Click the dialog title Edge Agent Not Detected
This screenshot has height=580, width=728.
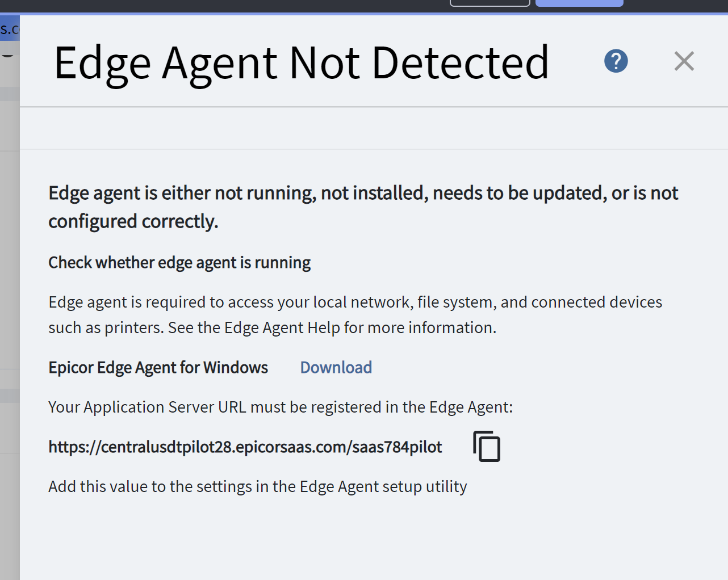click(x=302, y=62)
